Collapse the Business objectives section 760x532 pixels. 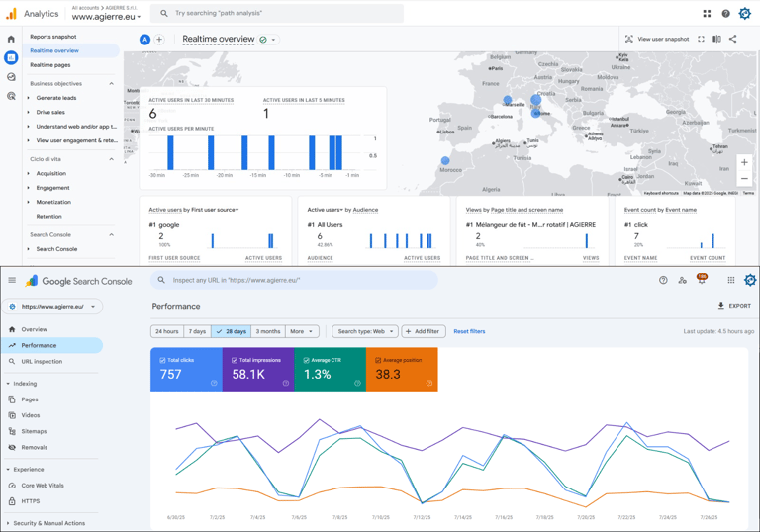[111, 83]
